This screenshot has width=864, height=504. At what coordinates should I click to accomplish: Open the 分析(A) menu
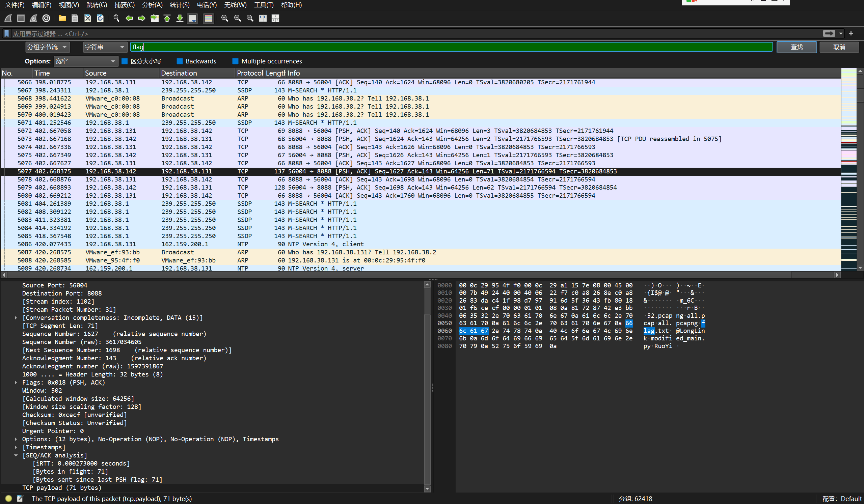pyautogui.click(x=152, y=5)
